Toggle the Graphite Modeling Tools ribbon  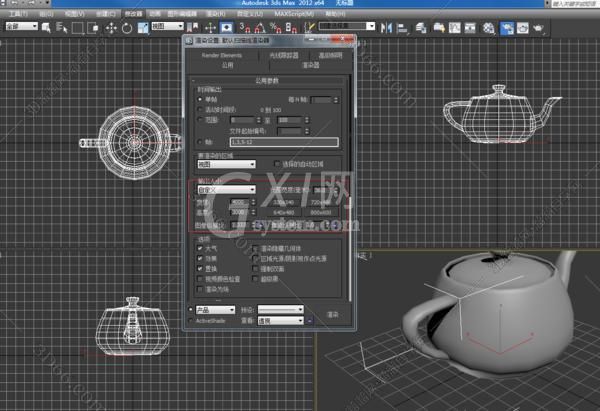[439, 28]
